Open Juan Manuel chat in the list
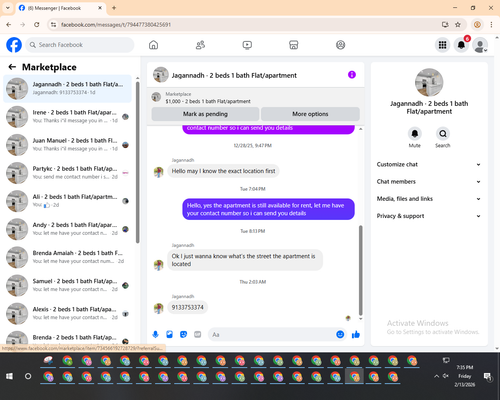Image resolution: width=500 pixels, height=400 pixels. [x=68, y=145]
